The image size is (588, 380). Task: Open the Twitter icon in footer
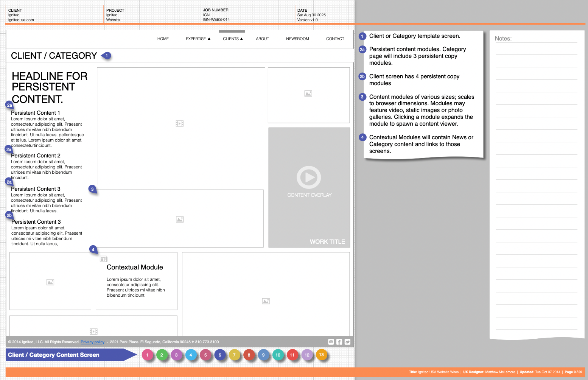(347, 342)
